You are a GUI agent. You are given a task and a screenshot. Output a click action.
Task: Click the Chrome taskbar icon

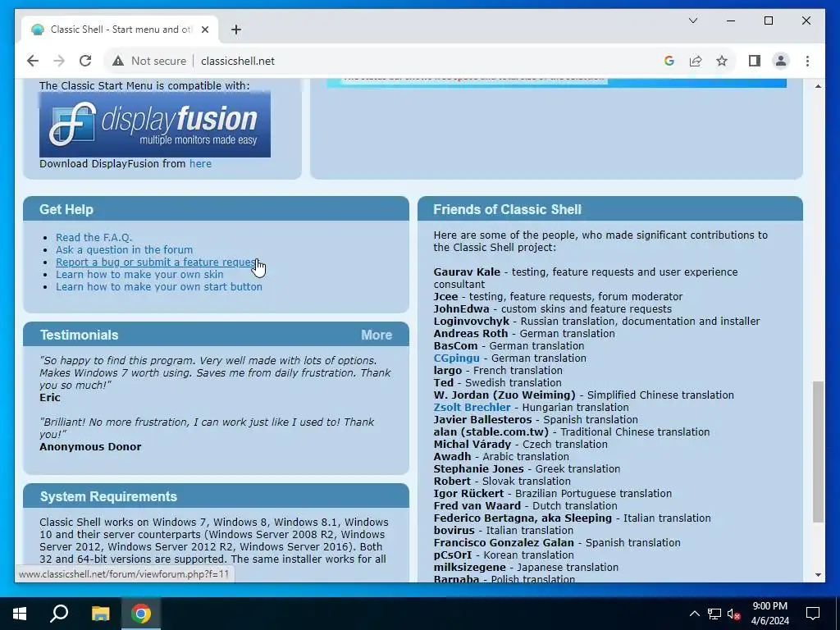coord(141,614)
